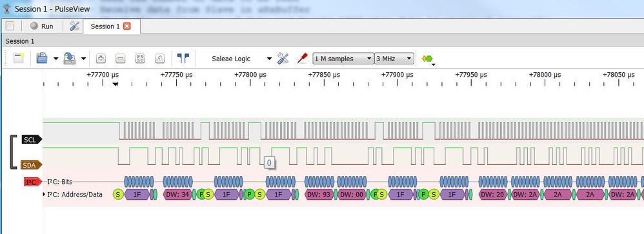Image resolution: width=644 pixels, height=234 pixels.
Task: Toggle the time cursors
Action: point(183,58)
